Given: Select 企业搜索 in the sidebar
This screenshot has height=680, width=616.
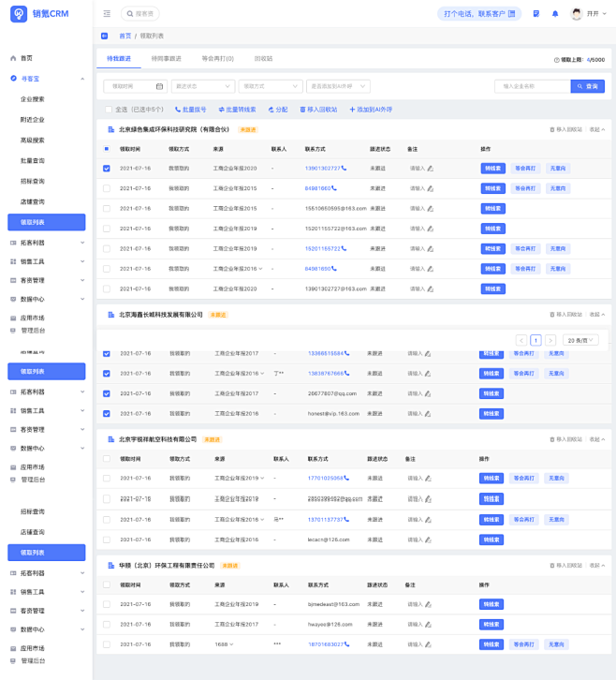Looking at the screenshot, I should 33,99.
